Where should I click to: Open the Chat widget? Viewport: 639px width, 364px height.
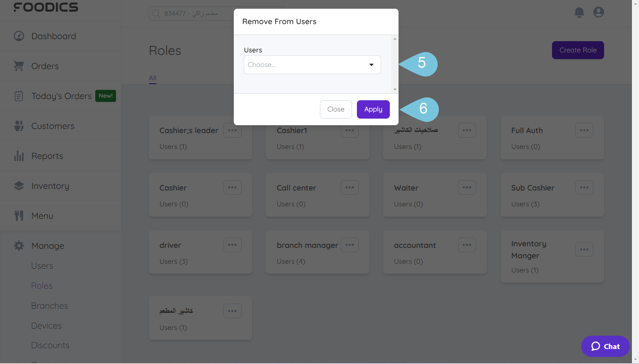tap(605, 346)
